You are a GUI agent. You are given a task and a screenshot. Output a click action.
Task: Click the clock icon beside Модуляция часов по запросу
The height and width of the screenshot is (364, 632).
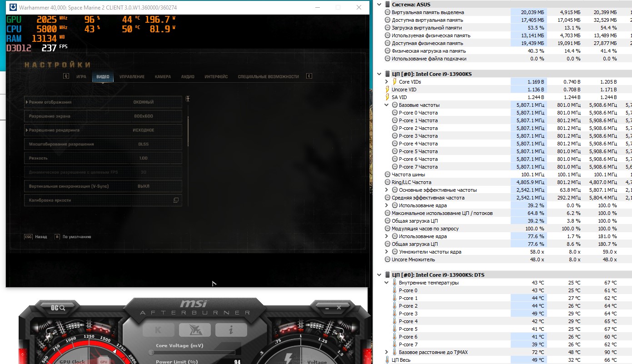(388, 229)
